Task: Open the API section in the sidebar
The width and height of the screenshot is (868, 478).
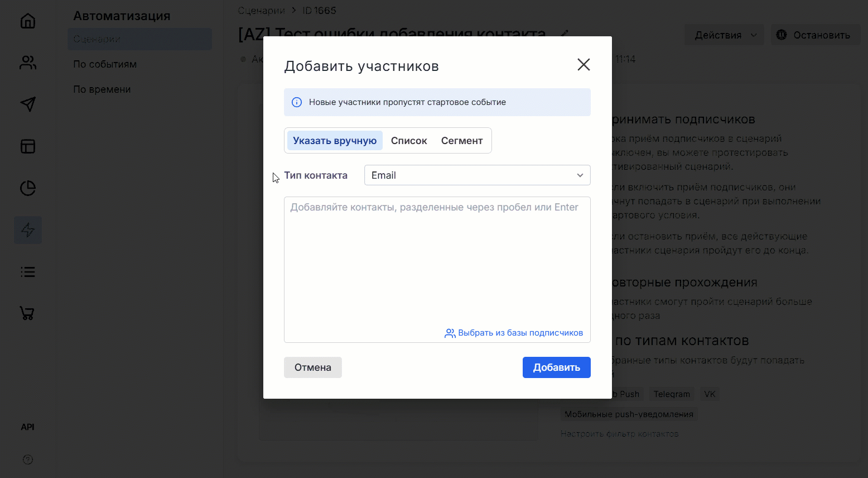Action: 27,427
